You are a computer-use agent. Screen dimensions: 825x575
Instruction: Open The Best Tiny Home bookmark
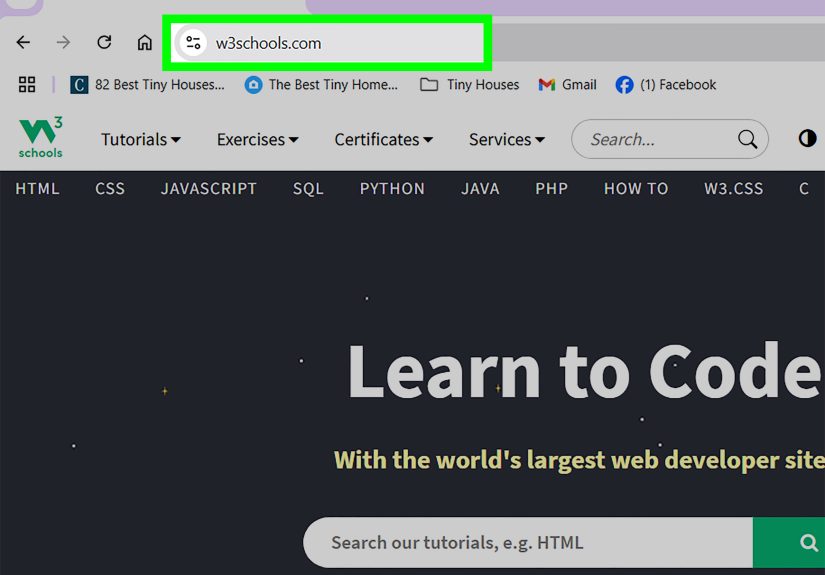coord(321,85)
